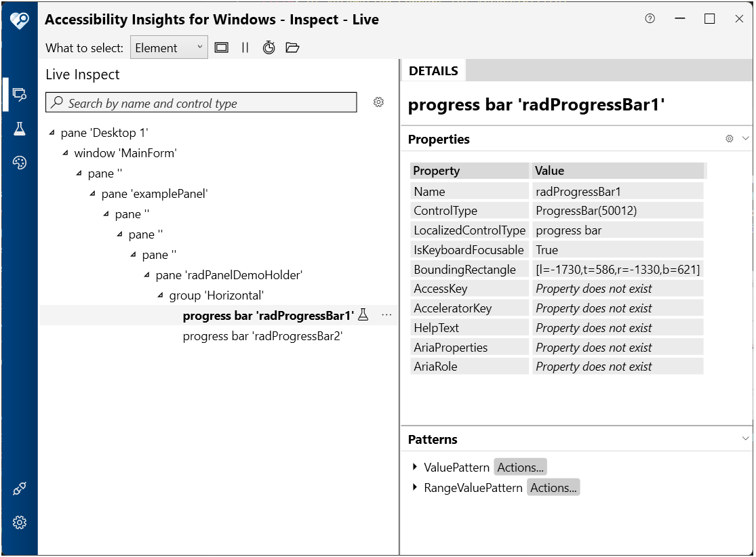Screen dimensions: 756x557
Task: Select pane 'radPanelDemoHolder' tree item
Action: (228, 275)
